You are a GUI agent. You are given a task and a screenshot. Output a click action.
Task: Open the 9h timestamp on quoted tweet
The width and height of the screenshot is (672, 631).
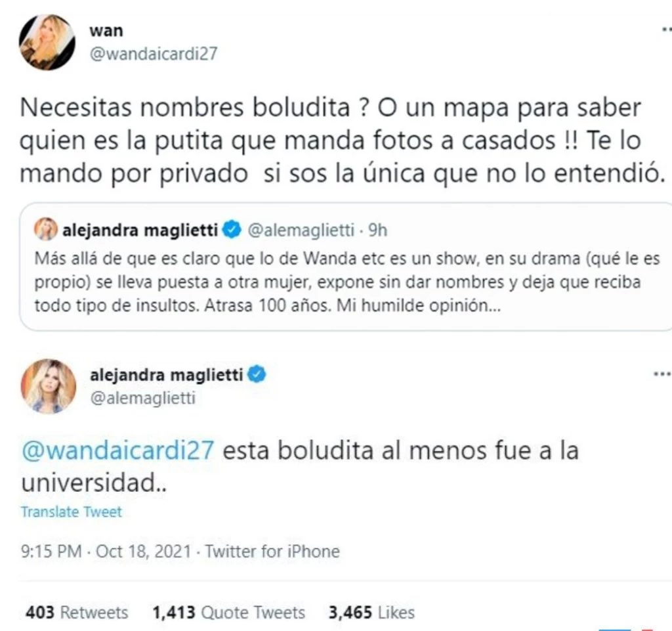pyautogui.click(x=377, y=230)
